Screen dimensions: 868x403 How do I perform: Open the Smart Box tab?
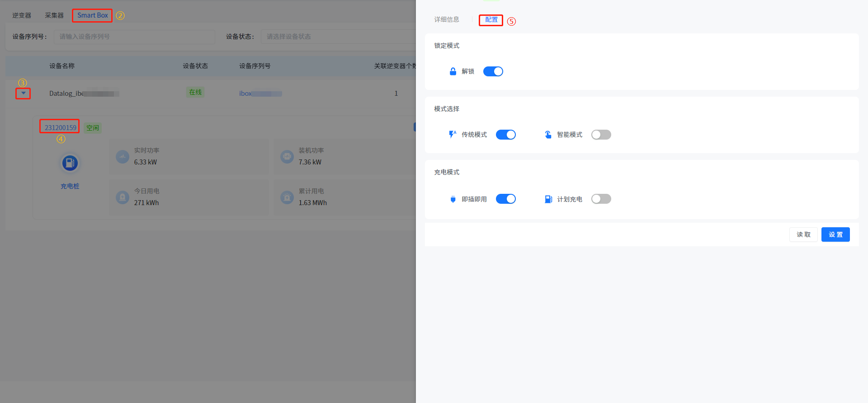(x=92, y=15)
